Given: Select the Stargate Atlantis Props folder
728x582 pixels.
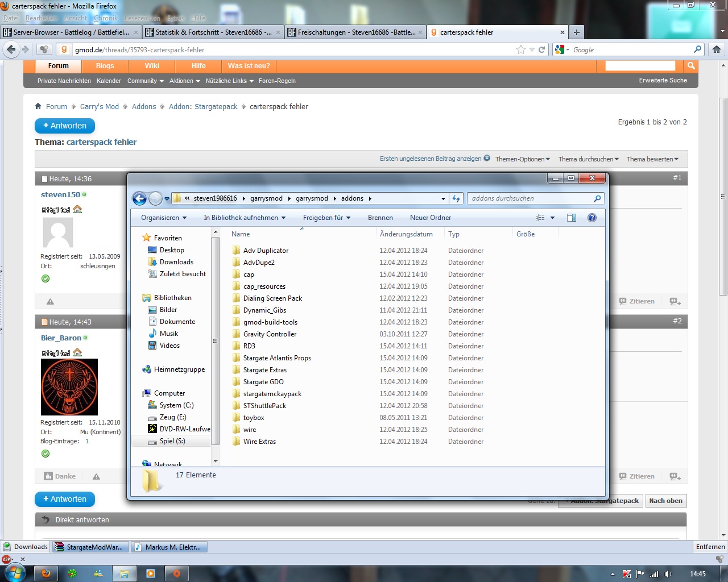Looking at the screenshot, I should click(277, 358).
